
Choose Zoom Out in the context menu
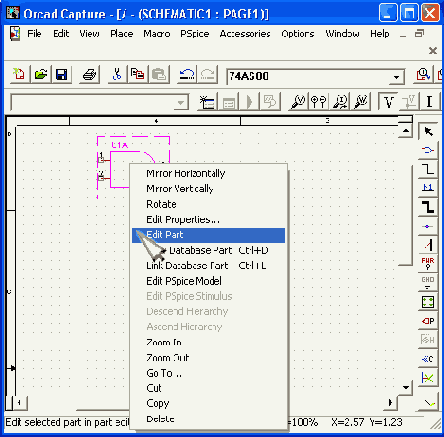pyautogui.click(x=208, y=358)
